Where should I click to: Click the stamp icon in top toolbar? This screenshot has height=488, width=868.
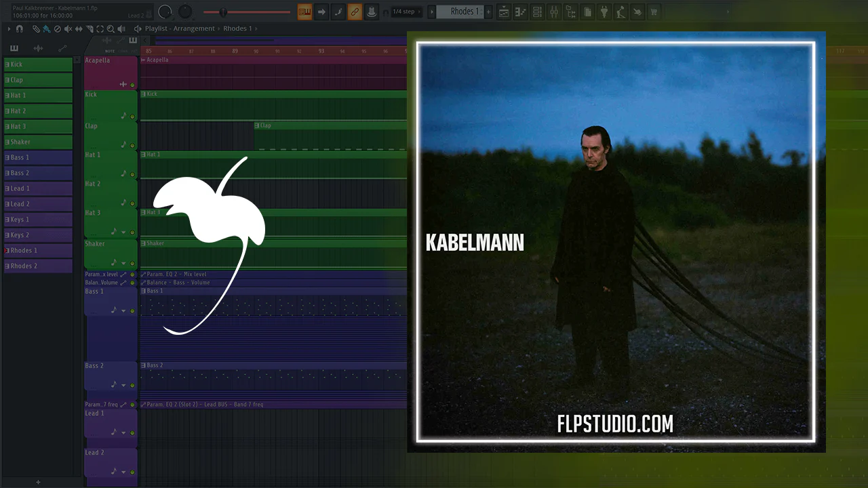371,12
